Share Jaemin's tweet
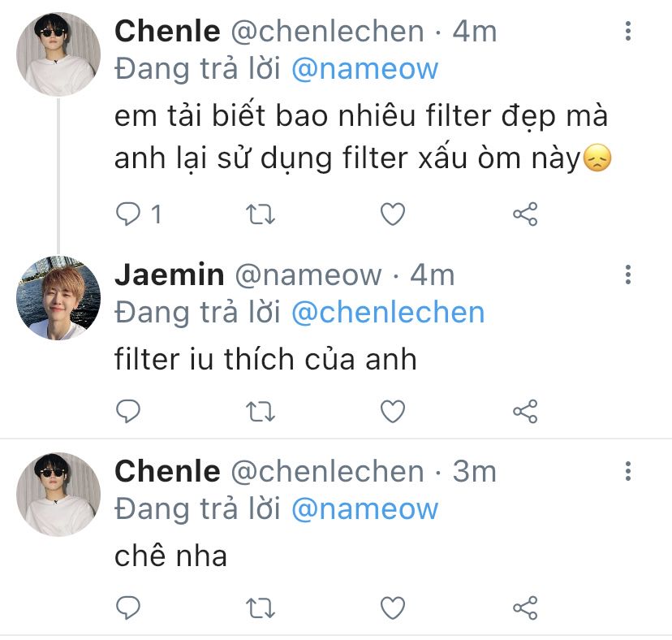This screenshot has height=640, width=672. point(525,411)
